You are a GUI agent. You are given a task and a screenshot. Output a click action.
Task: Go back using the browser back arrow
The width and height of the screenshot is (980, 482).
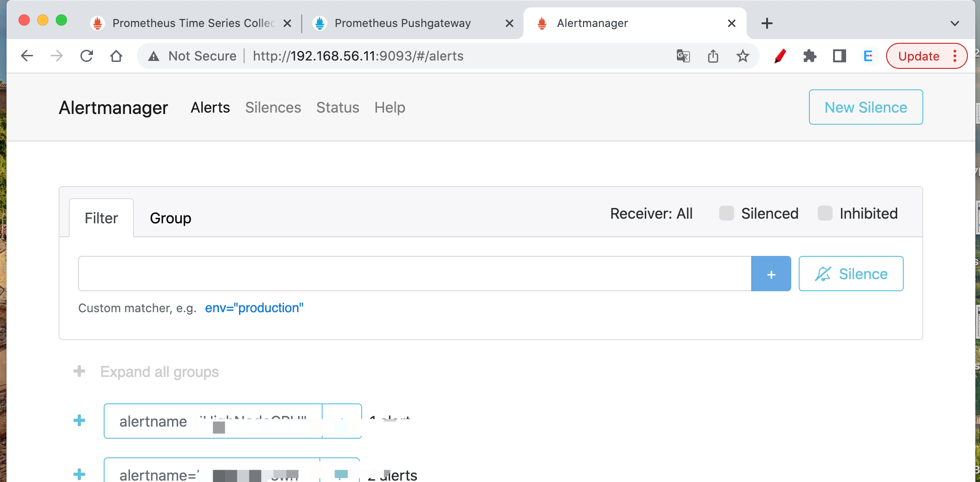(x=27, y=56)
